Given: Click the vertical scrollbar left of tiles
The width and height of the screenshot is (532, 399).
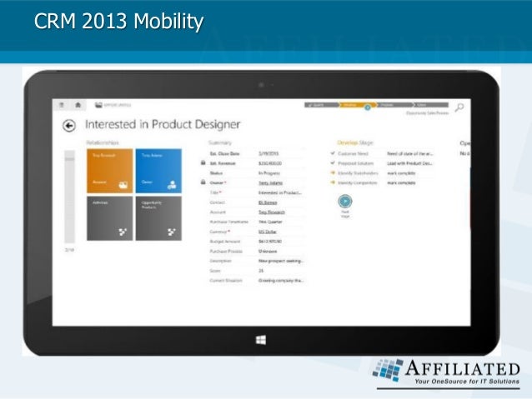Looking at the screenshot, I should pos(69,197).
